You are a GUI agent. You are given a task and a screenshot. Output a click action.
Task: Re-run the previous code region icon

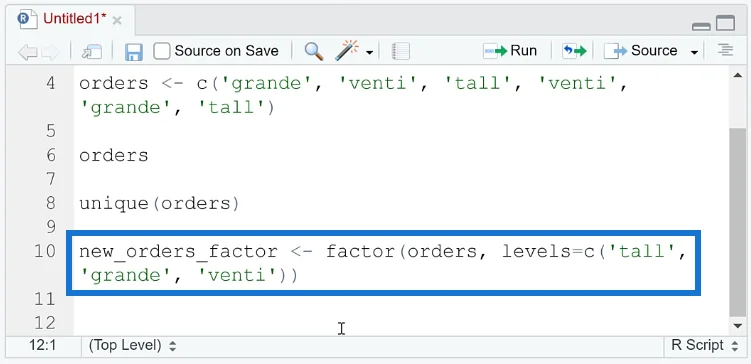574,51
